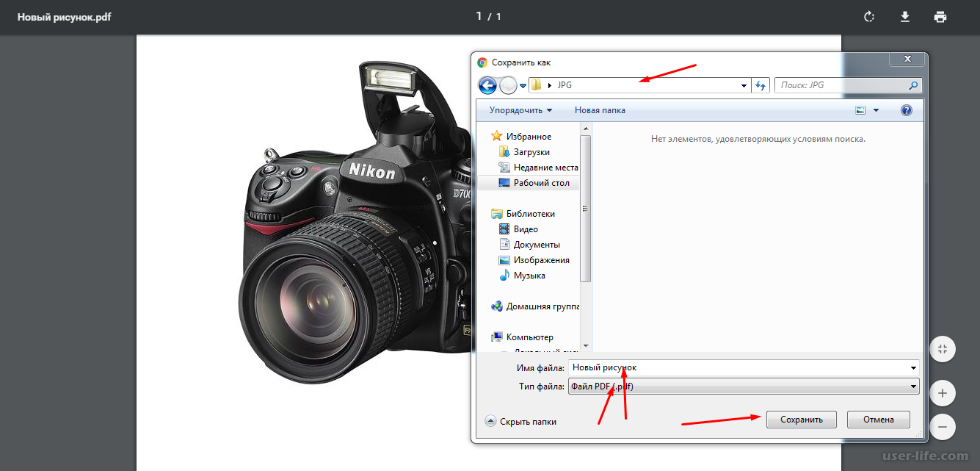The height and width of the screenshot is (471, 980).
Task: Open Изображения library
Action: pos(541,260)
